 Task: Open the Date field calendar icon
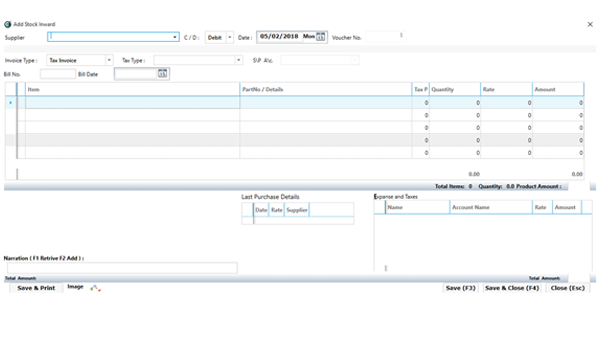tap(320, 37)
